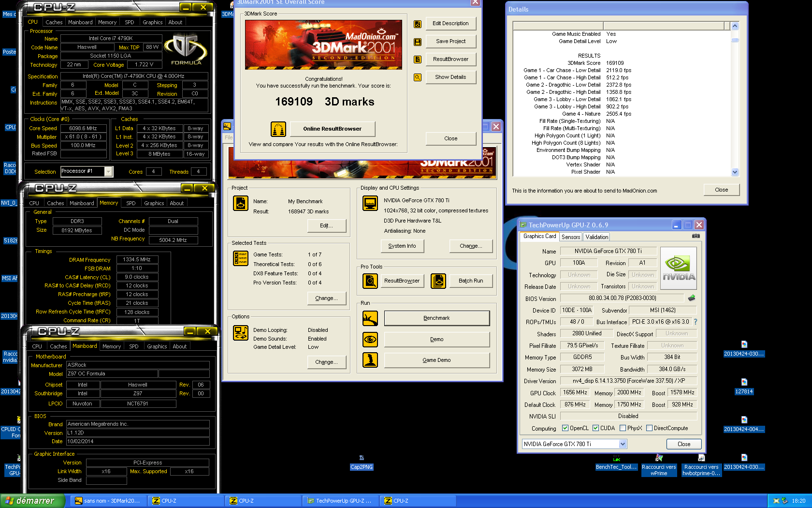Click the GPU Name field NVIDIA GeForce GTX 780 Ti
The height and width of the screenshot is (508, 812).
608,251
